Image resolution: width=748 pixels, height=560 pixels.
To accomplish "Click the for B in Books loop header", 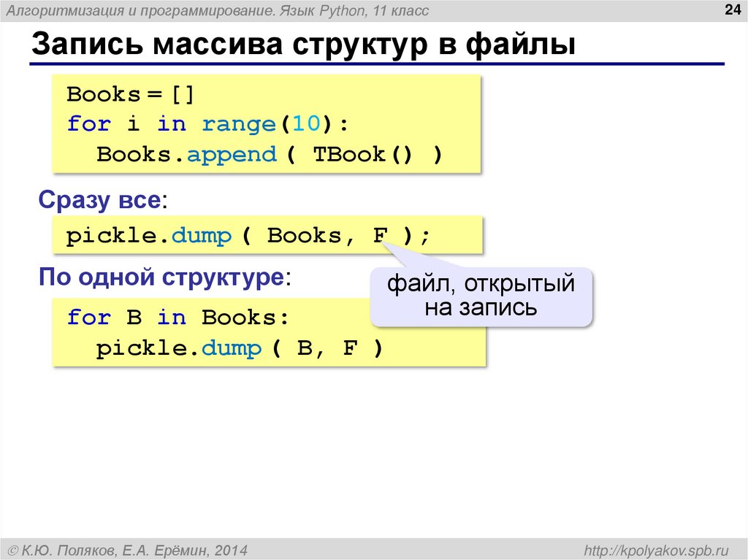I will pos(178,317).
